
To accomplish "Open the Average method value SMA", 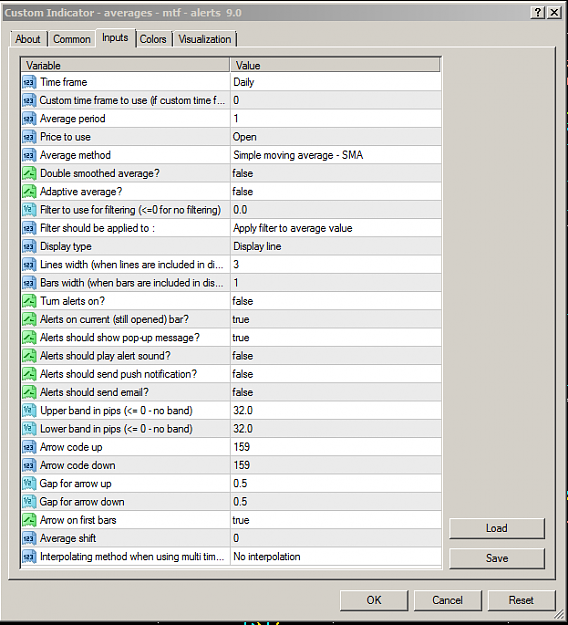I will point(336,155).
